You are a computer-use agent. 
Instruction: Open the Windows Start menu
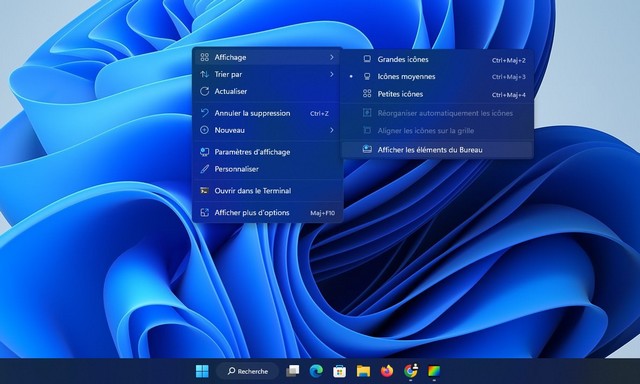click(x=202, y=371)
